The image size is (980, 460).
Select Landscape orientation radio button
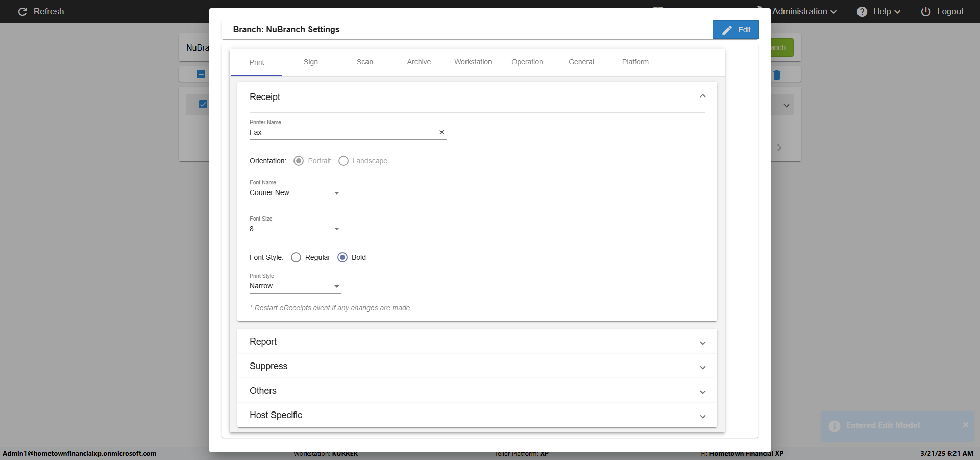[344, 161]
